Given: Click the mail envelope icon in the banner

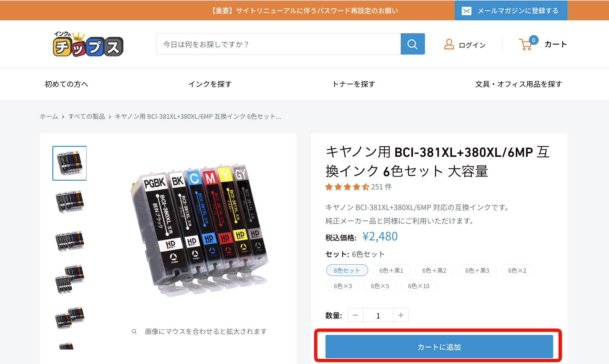Looking at the screenshot, I should (x=466, y=11).
